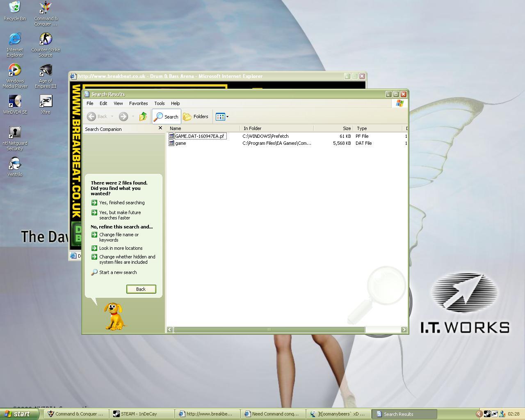This screenshot has height=420, width=525.
Task: Switch to Command & Conquer taskbar button
Action: coord(76,414)
